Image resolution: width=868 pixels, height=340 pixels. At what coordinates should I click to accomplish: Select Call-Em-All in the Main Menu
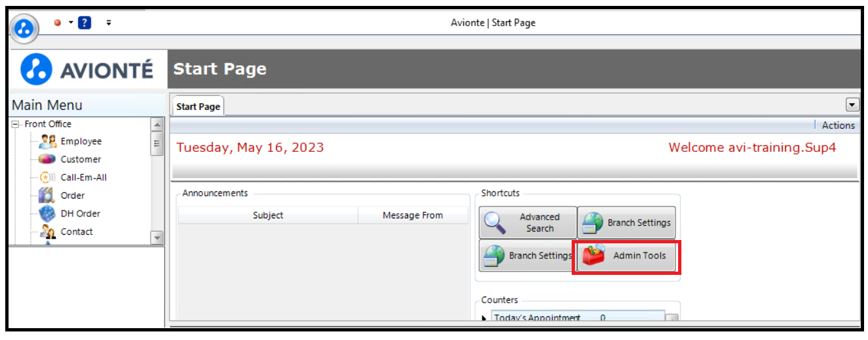coord(83,178)
